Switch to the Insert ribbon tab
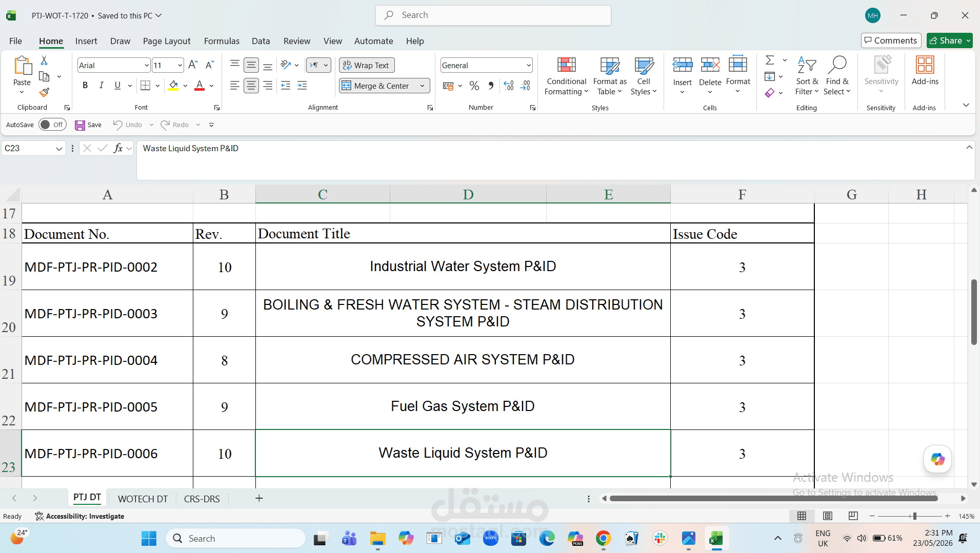 (x=86, y=41)
